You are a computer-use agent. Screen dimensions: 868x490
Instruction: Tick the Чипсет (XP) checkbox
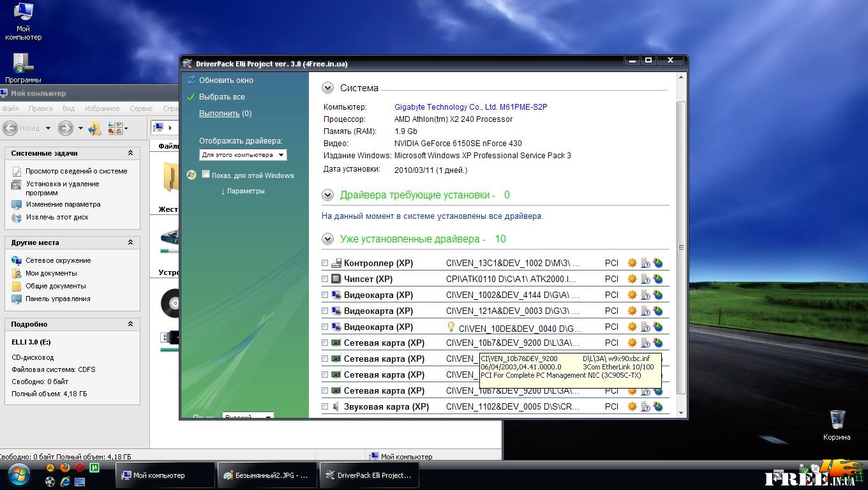[x=325, y=279]
